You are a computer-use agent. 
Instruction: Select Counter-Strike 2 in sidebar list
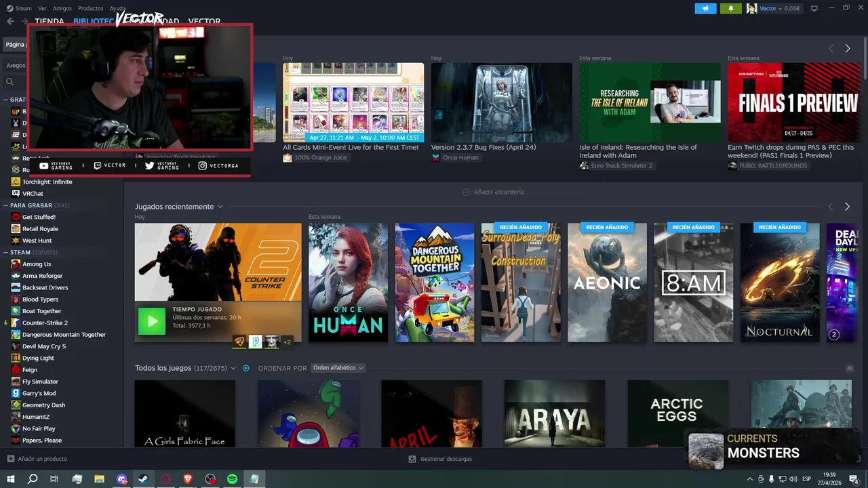pyautogui.click(x=45, y=323)
